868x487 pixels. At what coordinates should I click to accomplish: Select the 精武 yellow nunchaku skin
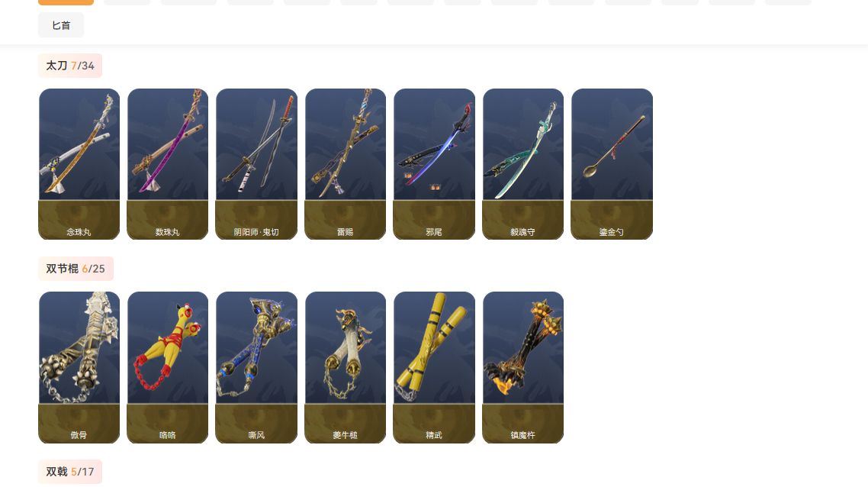[434, 367]
